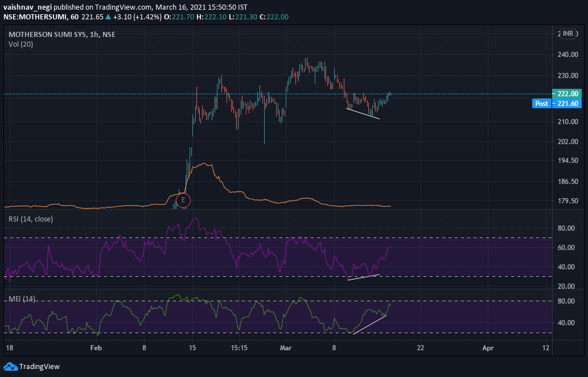Click the 60.00 label on RSI axis
Viewport: 588px width, 377px height.
coord(566,248)
